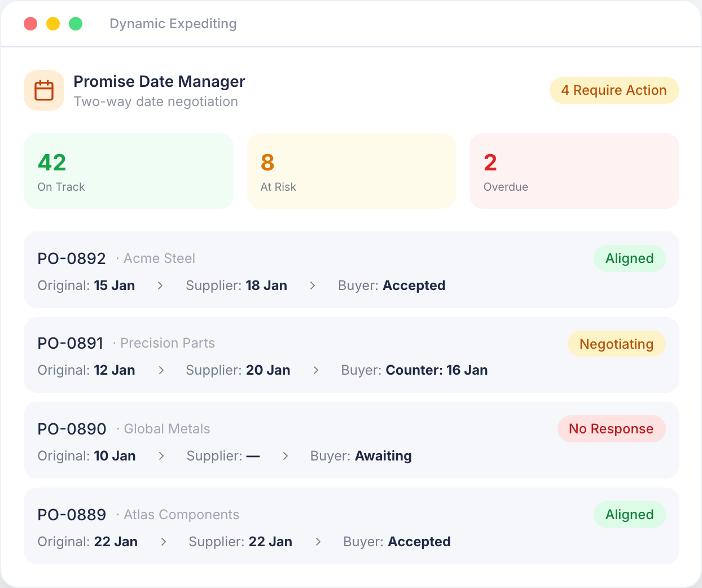
Task: Click the orange calendar icon
Action: coord(44,90)
